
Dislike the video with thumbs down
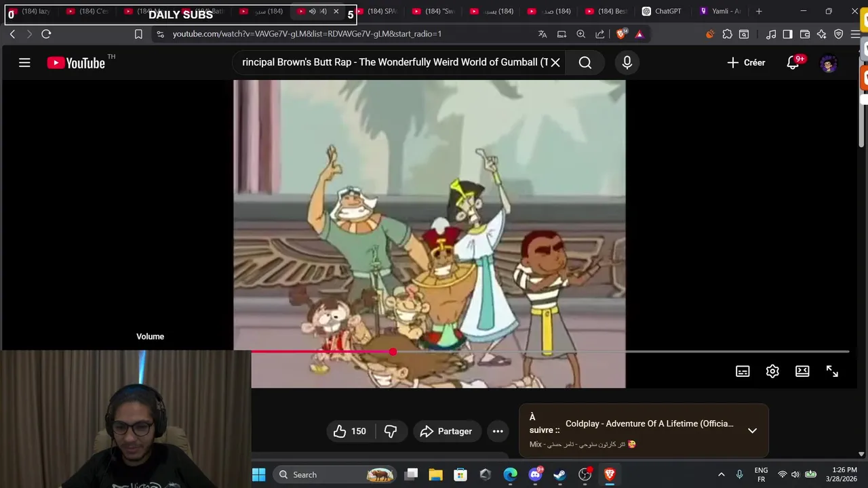tap(391, 431)
